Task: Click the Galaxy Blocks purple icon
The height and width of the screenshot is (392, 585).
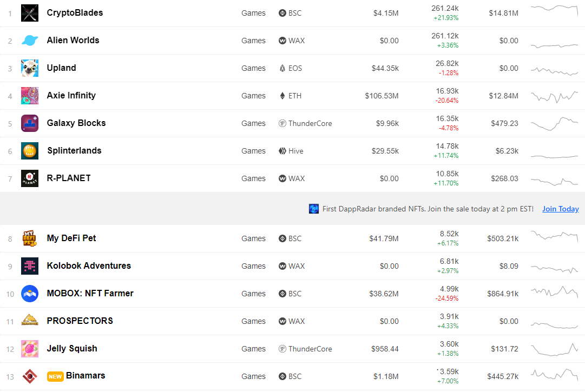Action: pyautogui.click(x=29, y=123)
